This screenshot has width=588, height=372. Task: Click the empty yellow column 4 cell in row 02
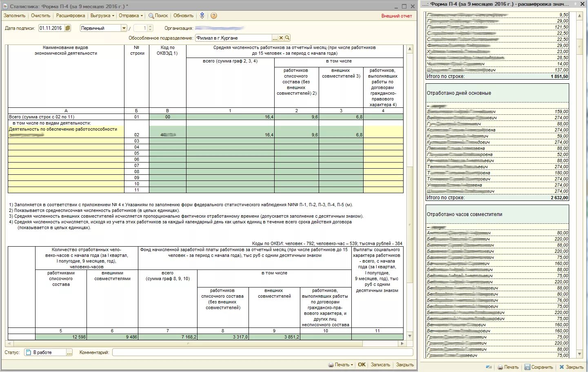pyautogui.click(x=383, y=132)
